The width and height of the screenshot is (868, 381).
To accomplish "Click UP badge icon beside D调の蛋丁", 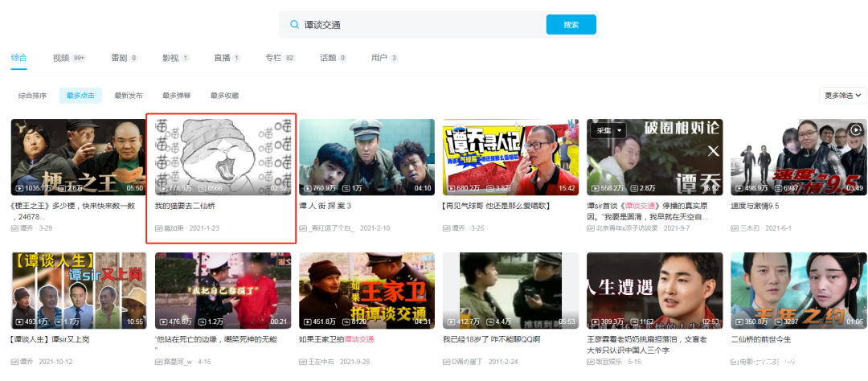I will (x=448, y=362).
